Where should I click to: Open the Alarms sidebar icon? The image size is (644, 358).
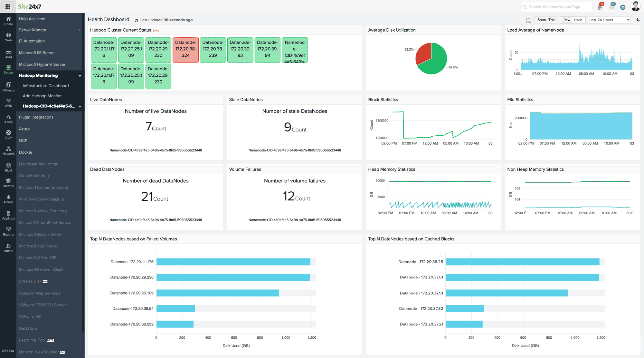tap(8, 199)
